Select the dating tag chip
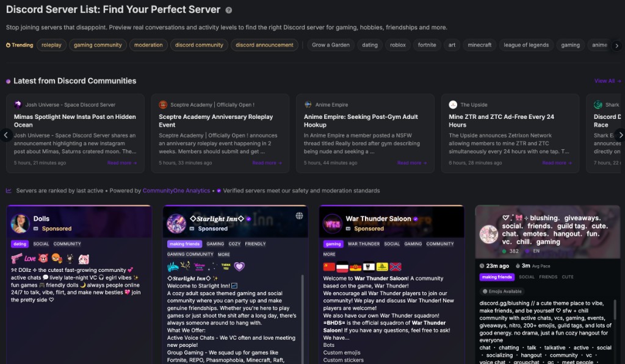The image size is (625, 364). (370, 45)
